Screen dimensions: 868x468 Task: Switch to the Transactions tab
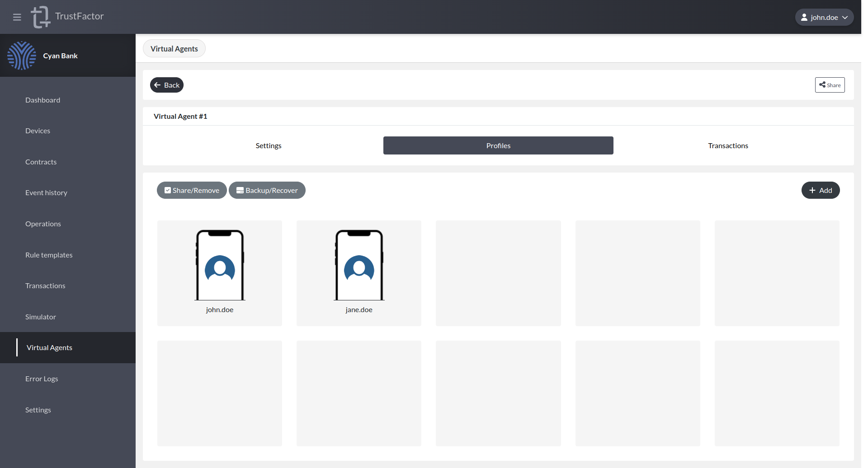pyautogui.click(x=727, y=145)
